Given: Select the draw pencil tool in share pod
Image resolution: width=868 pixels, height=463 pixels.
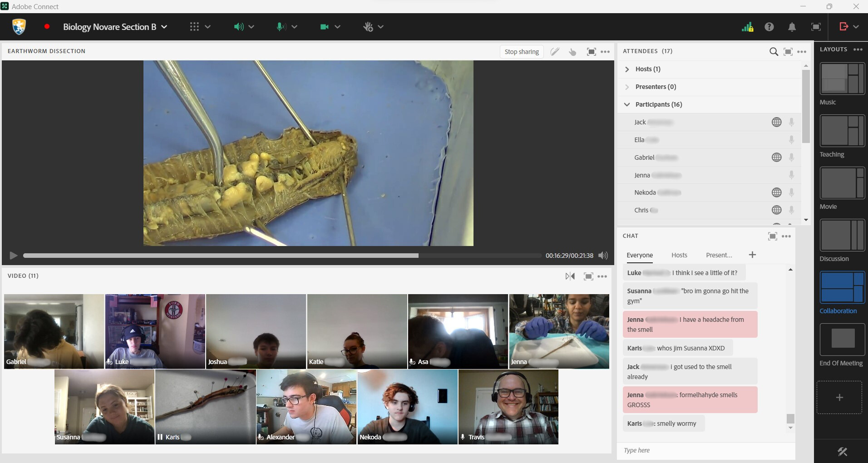Looking at the screenshot, I should tap(555, 52).
